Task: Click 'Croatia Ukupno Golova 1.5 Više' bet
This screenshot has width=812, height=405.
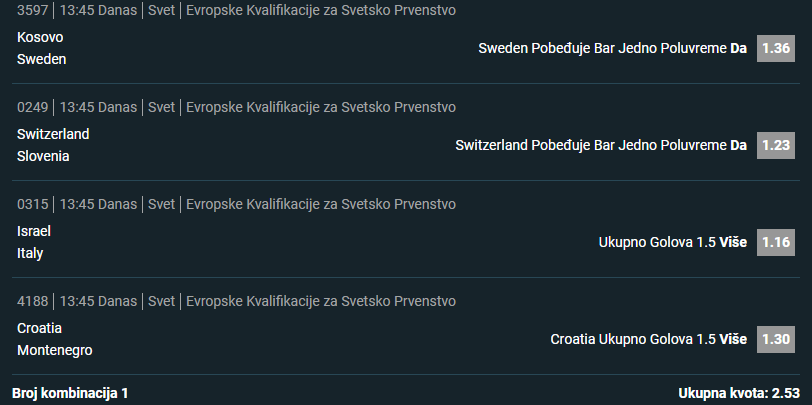Action: click(x=648, y=339)
